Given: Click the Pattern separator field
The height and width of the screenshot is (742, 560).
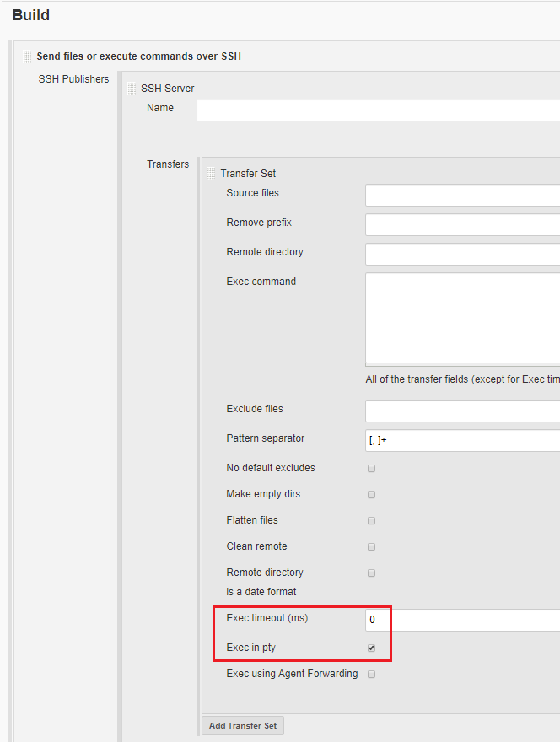Looking at the screenshot, I should tap(462, 440).
